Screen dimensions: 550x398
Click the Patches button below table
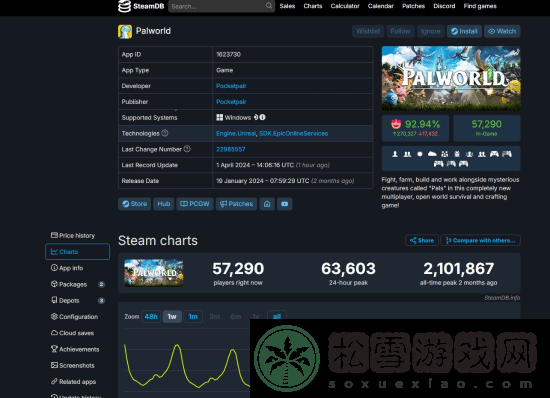point(236,204)
